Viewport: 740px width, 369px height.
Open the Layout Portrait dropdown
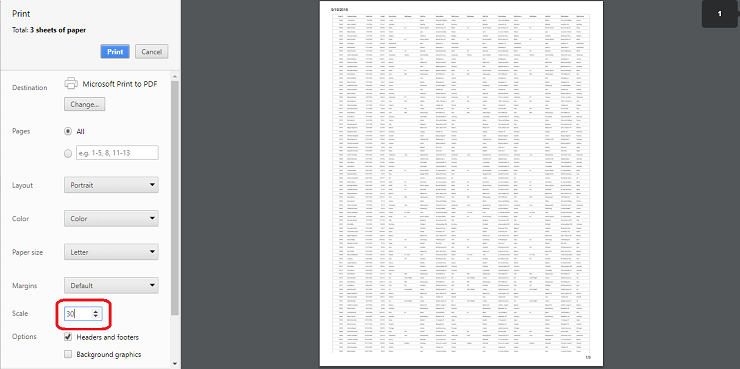click(x=111, y=185)
